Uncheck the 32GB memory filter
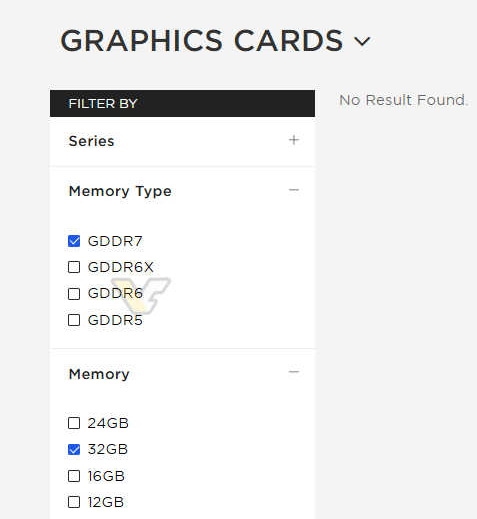The width and height of the screenshot is (477, 519). (74, 449)
